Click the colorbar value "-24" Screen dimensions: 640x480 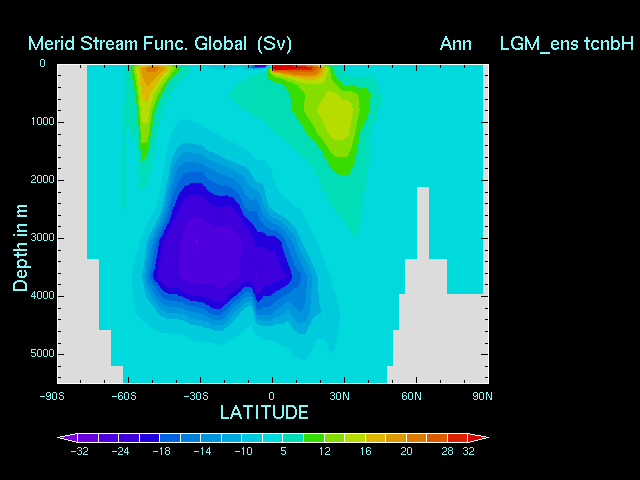120,451
